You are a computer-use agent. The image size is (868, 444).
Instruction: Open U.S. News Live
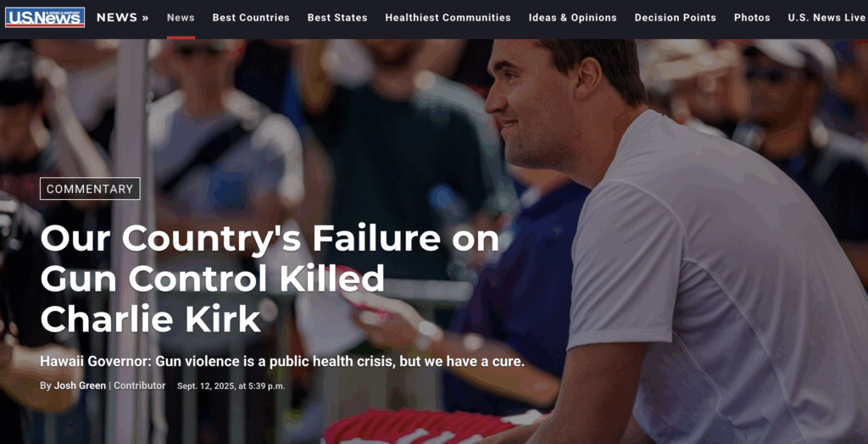pyautogui.click(x=826, y=18)
